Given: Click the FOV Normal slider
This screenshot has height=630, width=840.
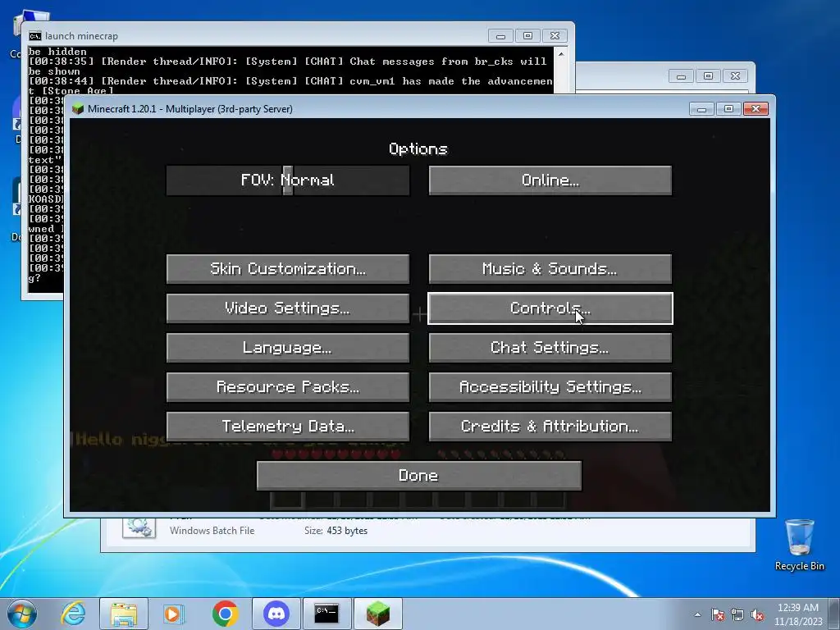Looking at the screenshot, I should point(288,180).
